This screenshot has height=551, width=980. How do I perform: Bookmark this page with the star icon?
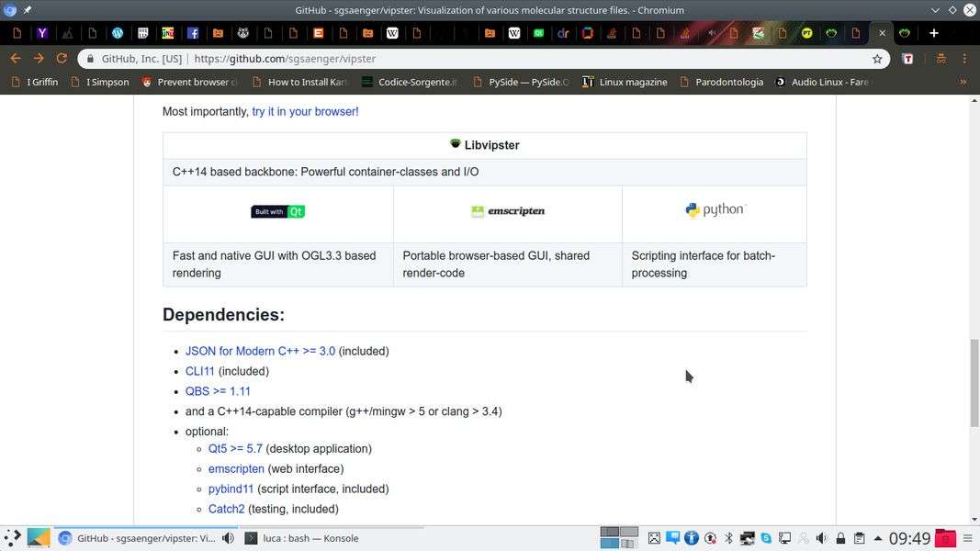(x=877, y=59)
